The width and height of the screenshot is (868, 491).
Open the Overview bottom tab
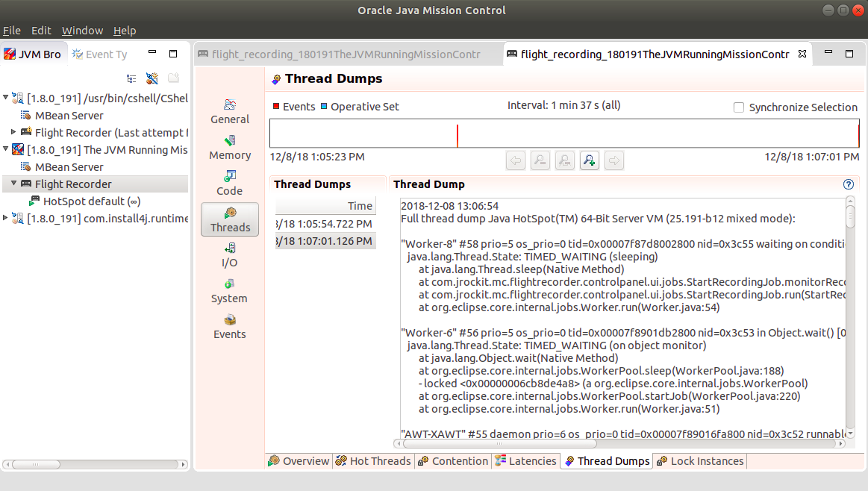(x=299, y=461)
